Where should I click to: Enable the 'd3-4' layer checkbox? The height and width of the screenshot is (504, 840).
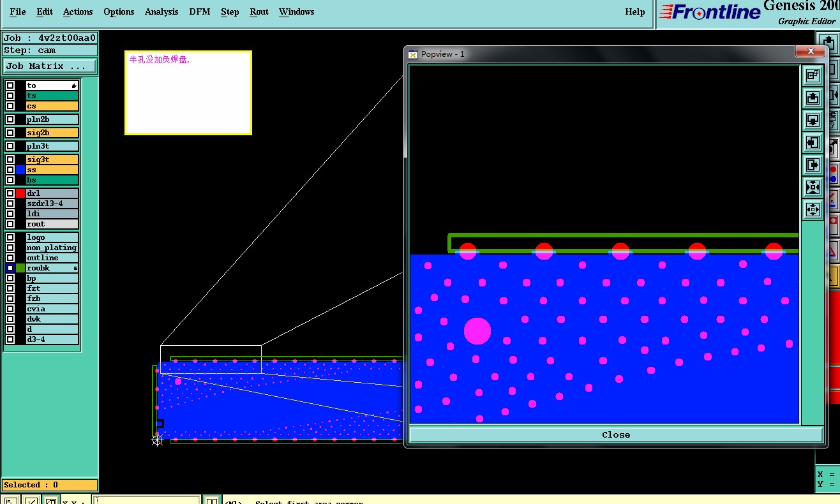pyautogui.click(x=10, y=339)
